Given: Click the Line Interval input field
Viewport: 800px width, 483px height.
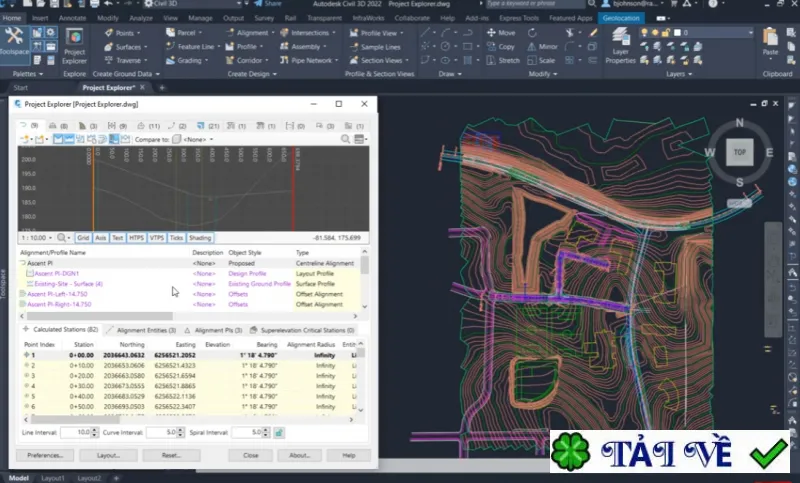Looking at the screenshot, I should point(76,433).
